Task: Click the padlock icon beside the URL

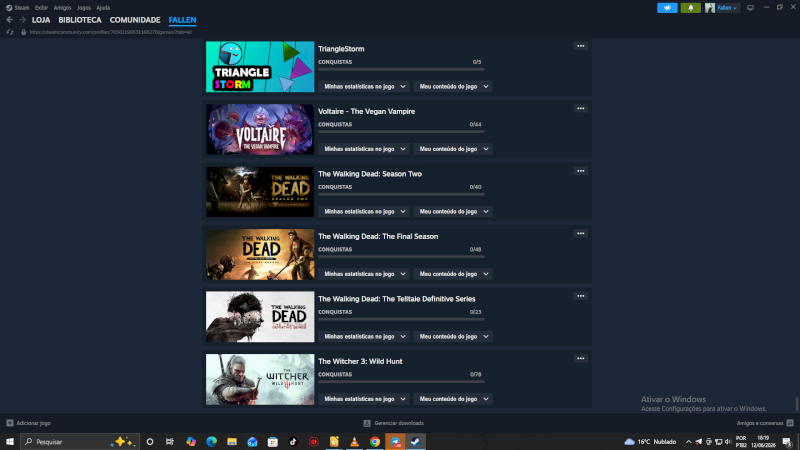Action: click(23, 32)
